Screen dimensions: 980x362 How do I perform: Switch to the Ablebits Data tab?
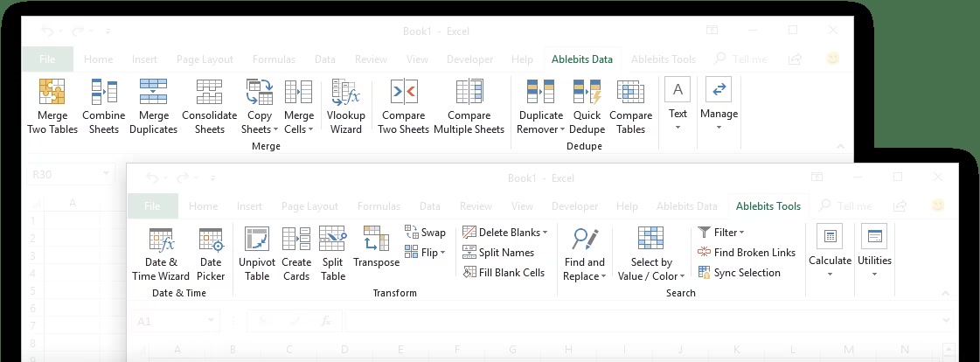[x=581, y=59]
